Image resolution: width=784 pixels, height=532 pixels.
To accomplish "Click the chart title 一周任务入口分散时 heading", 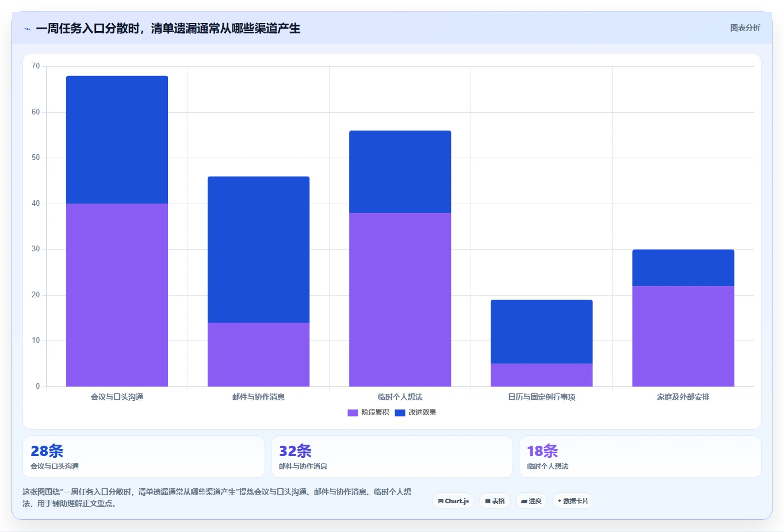I will click(168, 28).
